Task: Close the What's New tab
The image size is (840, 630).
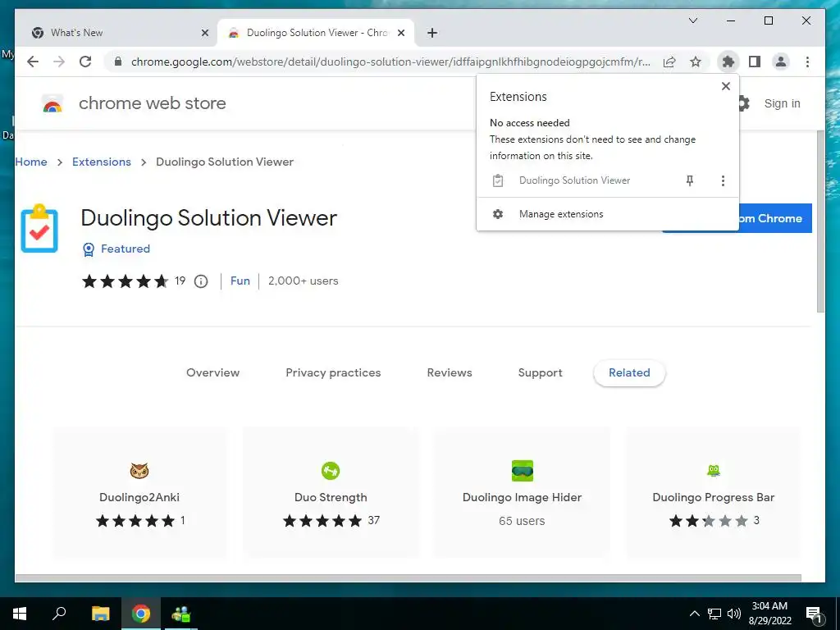Action: 204,33
